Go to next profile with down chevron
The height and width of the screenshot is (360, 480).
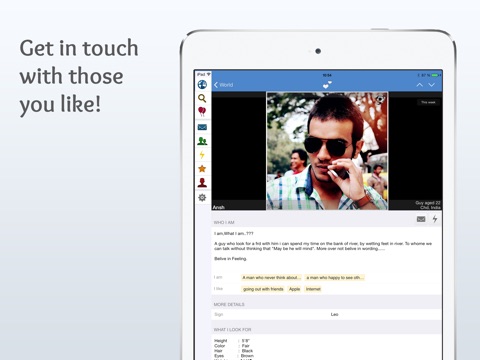coord(432,85)
